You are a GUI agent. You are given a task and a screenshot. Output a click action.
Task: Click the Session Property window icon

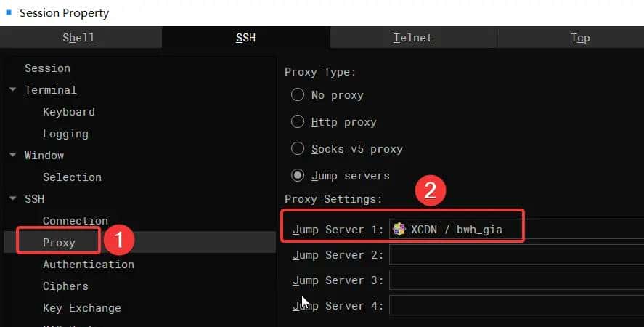(x=9, y=12)
